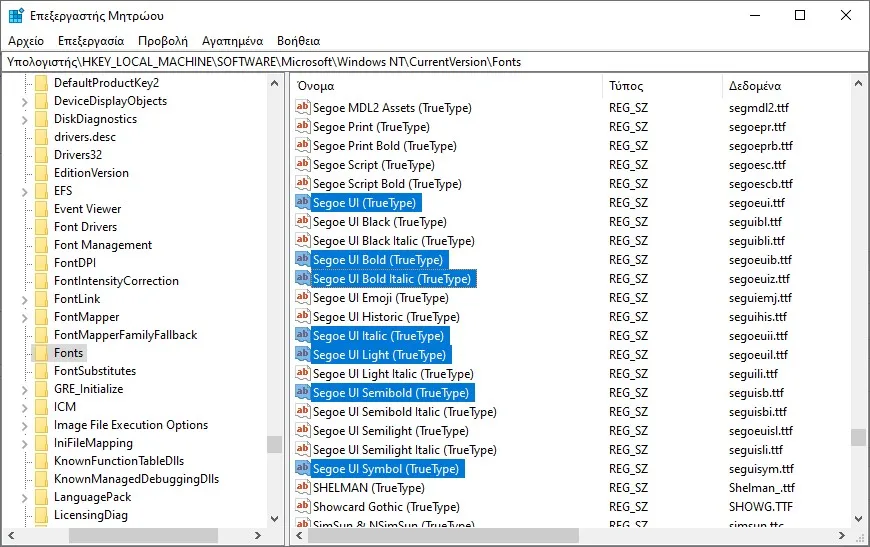The height and width of the screenshot is (547, 870).
Task: Click the string icon beside Segoe UI Semilight (TrueType)
Action: click(x=302, y=430)
